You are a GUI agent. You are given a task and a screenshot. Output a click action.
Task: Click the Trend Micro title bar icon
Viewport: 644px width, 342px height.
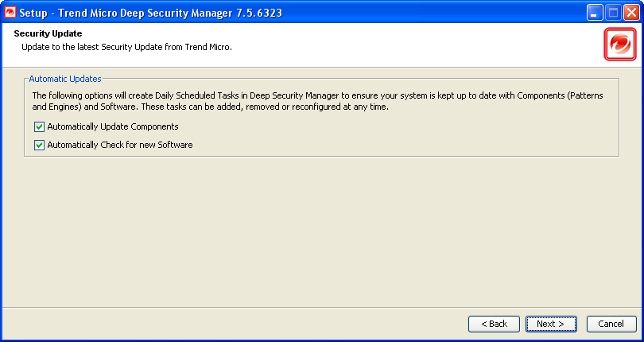pos(10,13)
